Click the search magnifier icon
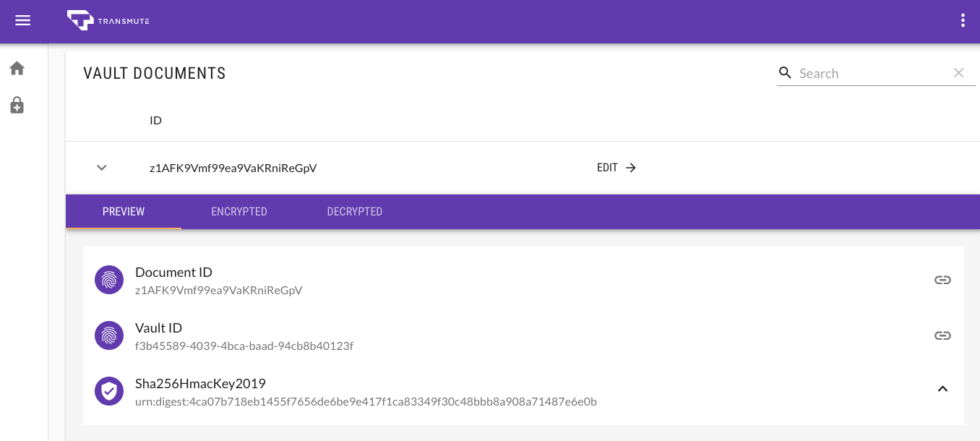980x441 pixels. click(786, 73)
